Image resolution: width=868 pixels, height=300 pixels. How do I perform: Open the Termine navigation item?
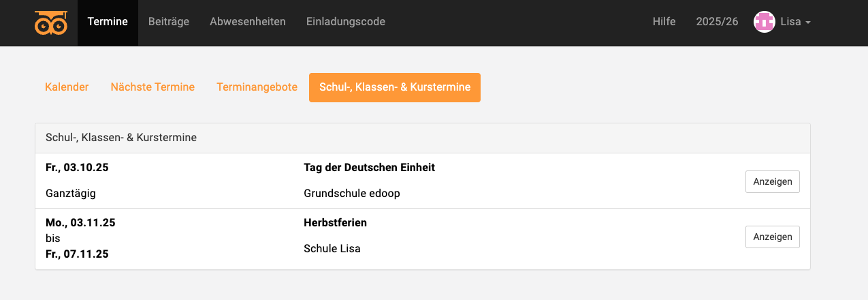coord(108,22)
